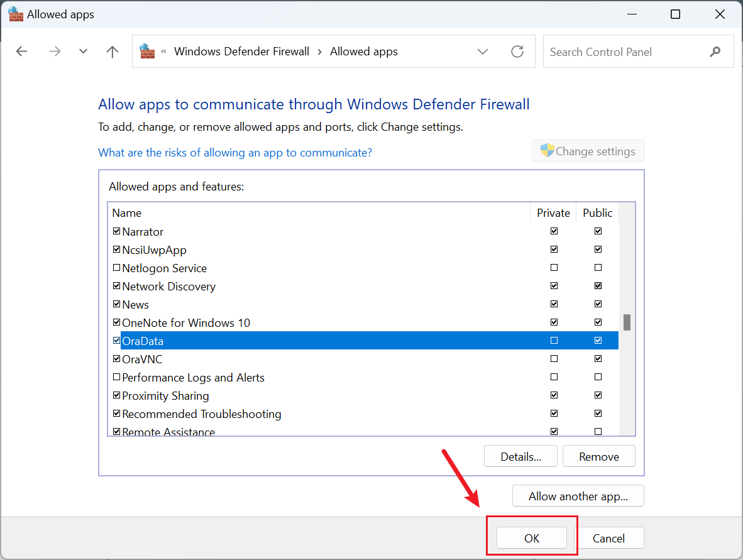The height and width of the screenshot is (560, 743).
Task: Click the Allowed apps title bar icon
Action: coord(16,14)
